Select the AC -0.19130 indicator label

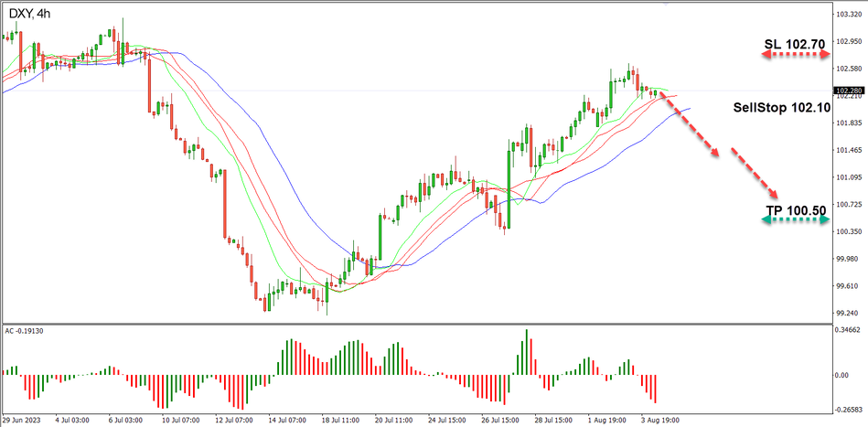click(x=27, y=330)
